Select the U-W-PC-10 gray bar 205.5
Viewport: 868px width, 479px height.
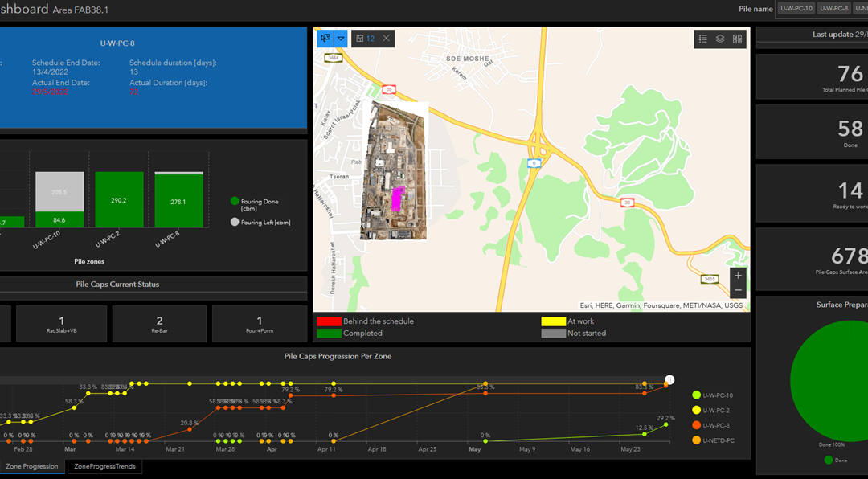(59, 191)
